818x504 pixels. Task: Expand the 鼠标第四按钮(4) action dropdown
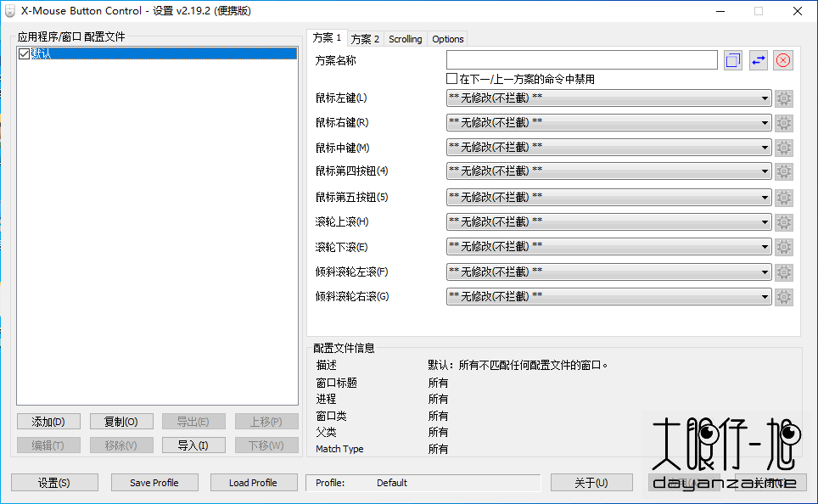pyautogui.click(x=608, y=171)
